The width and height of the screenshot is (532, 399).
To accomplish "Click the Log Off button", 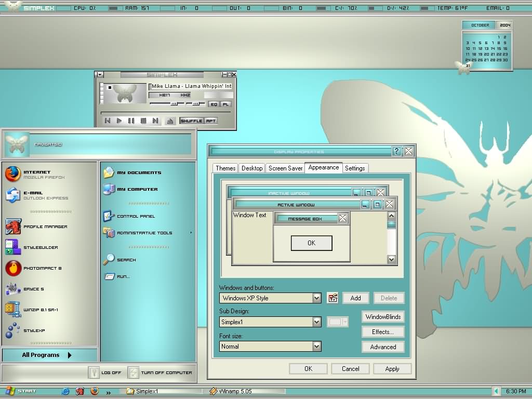I will [105, 373].
